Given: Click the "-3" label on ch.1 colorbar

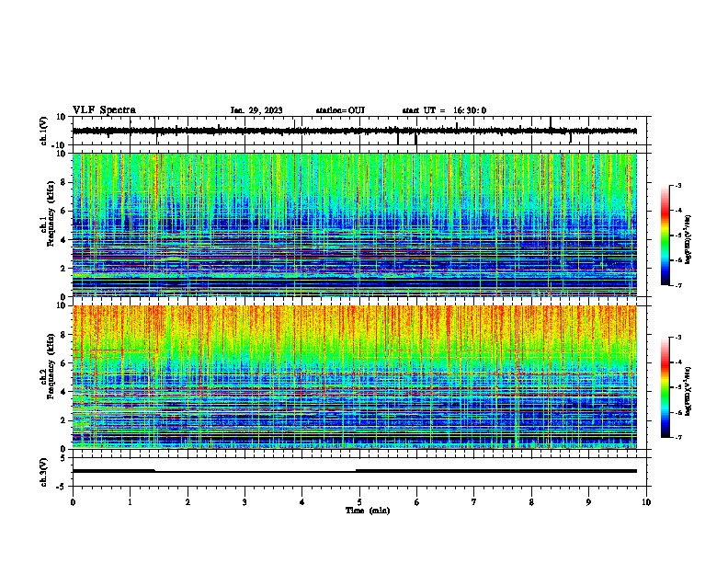Looking at the screenshot, I should pyautogui.click(x=677, y=185).
